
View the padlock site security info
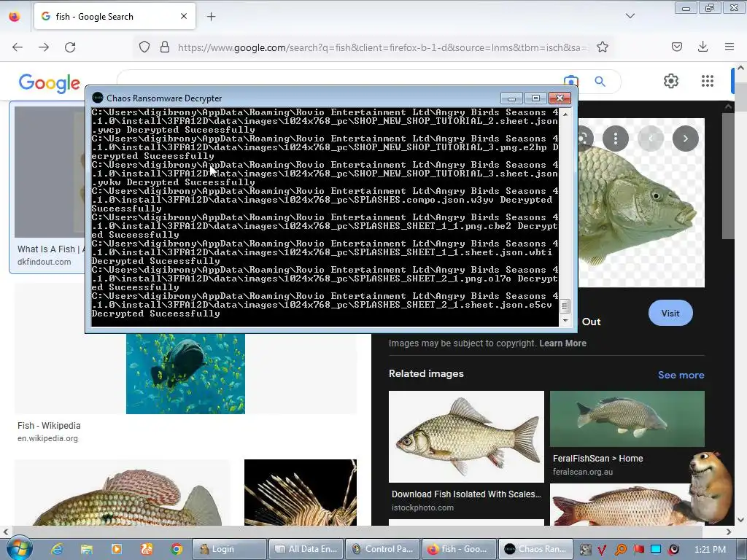[165, 47]
